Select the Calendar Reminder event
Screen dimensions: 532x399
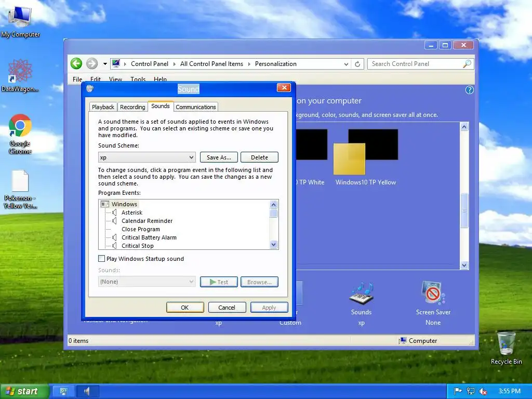(x=147, y=221)
